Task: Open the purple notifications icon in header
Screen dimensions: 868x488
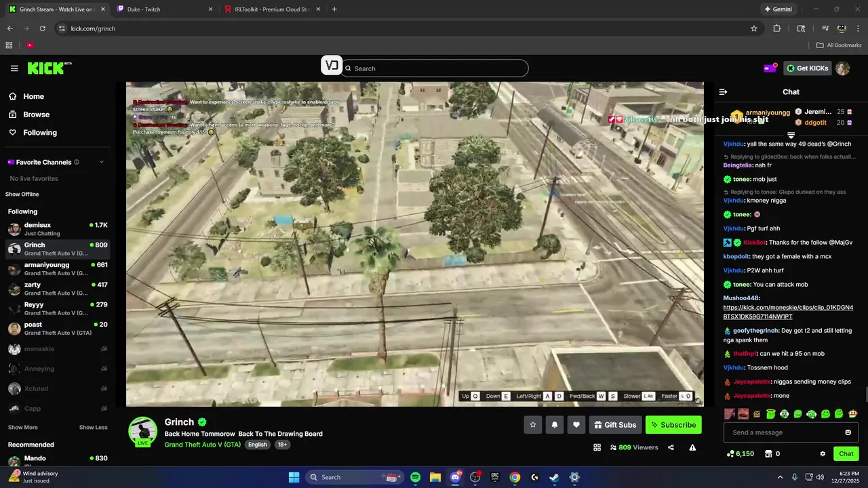Action: coord(770,68)
